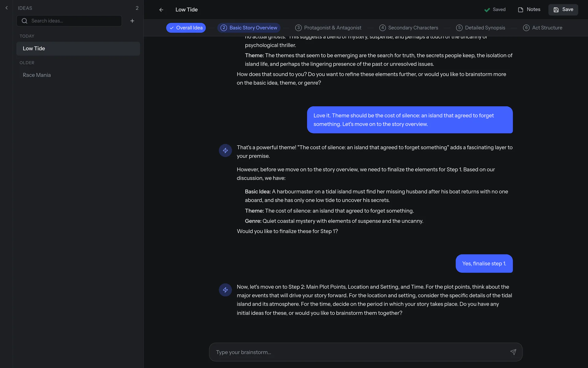Click the 'Basic Idea: A harbourmaster' paragraph
The height and width of the screenshot is (368, 588).
376,196
